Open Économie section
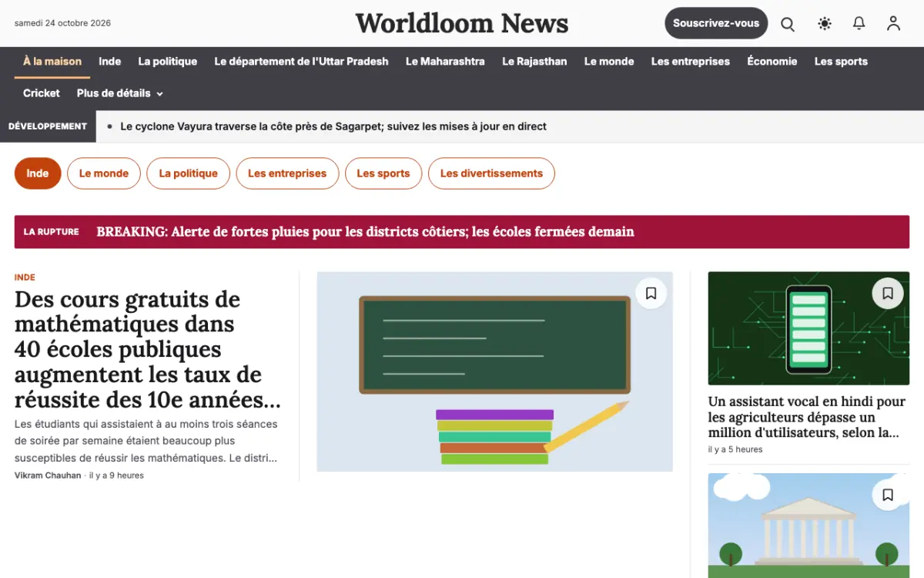This screenshot has height=578, width=924. pyautogui.click(x=772, y=62)
